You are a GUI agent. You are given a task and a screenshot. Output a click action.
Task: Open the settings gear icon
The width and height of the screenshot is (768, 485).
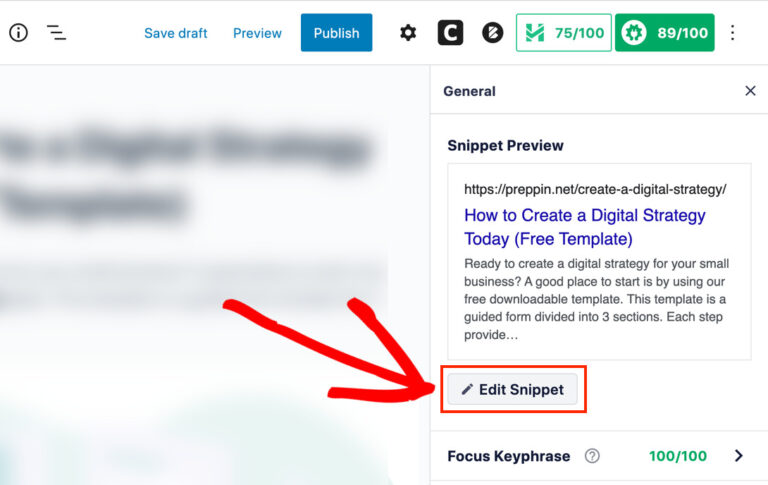408,33
